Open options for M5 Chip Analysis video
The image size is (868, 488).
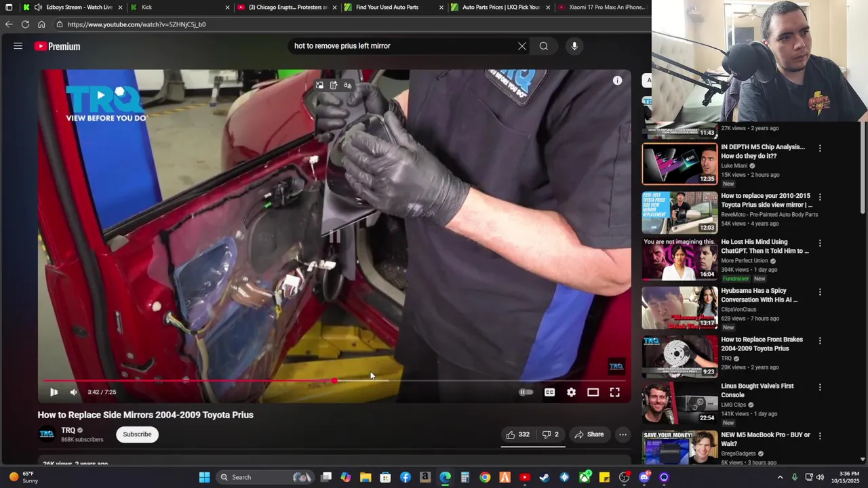point(820,148)
